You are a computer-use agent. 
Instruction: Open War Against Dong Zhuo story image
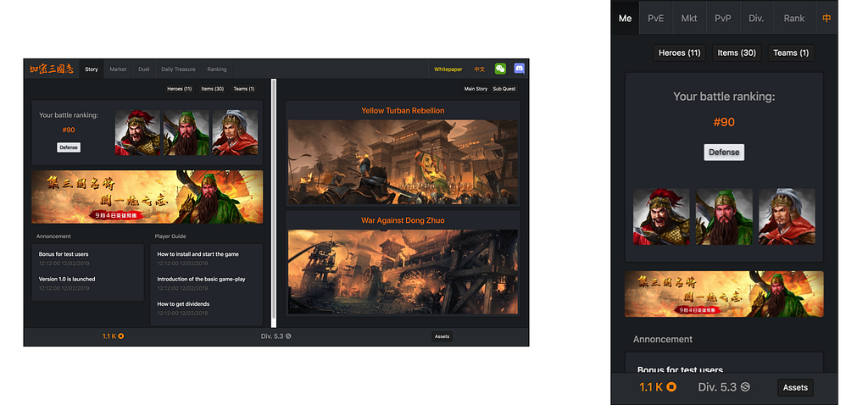click(x=403, y=272)
